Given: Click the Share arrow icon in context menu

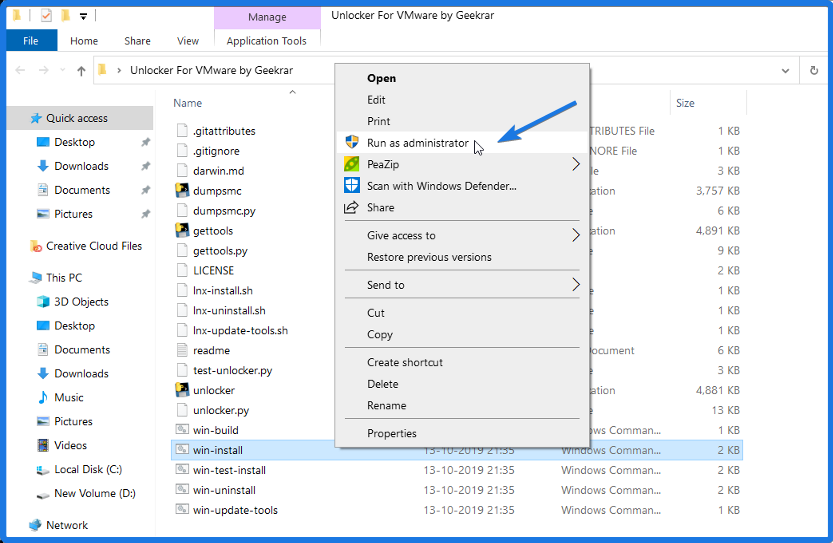Looking at the screenshot, I should pyautogui.click(x=351, y=207).
